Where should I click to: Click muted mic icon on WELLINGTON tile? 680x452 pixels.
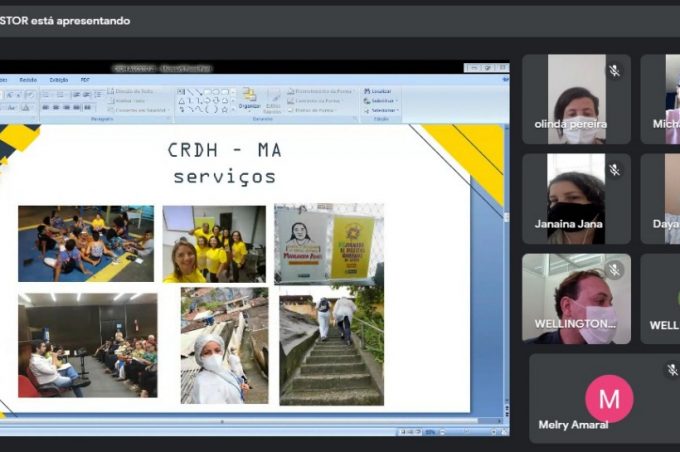(x=615, y=270)
